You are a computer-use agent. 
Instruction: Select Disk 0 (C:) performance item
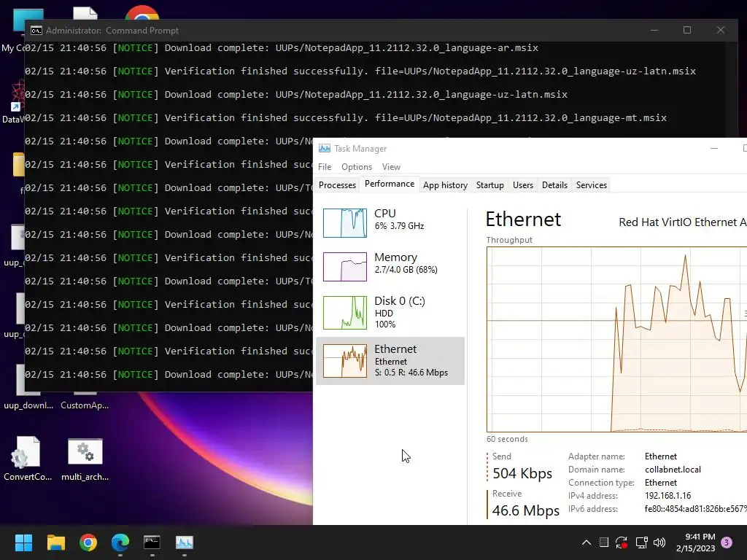pyautogui.click(x=390, y=312)
